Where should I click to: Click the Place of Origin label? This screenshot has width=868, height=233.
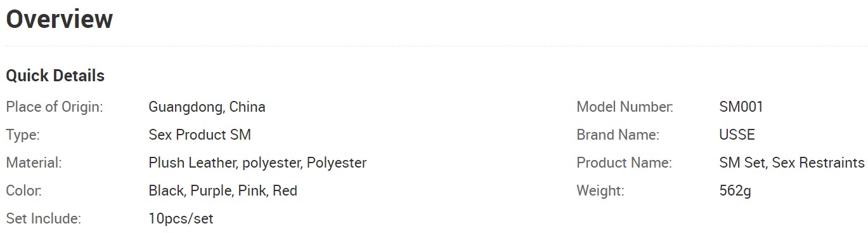(55, 107)
